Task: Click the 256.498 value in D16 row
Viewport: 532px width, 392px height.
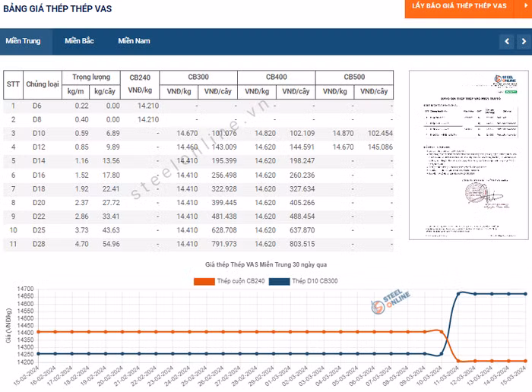Action: (224, 175)
